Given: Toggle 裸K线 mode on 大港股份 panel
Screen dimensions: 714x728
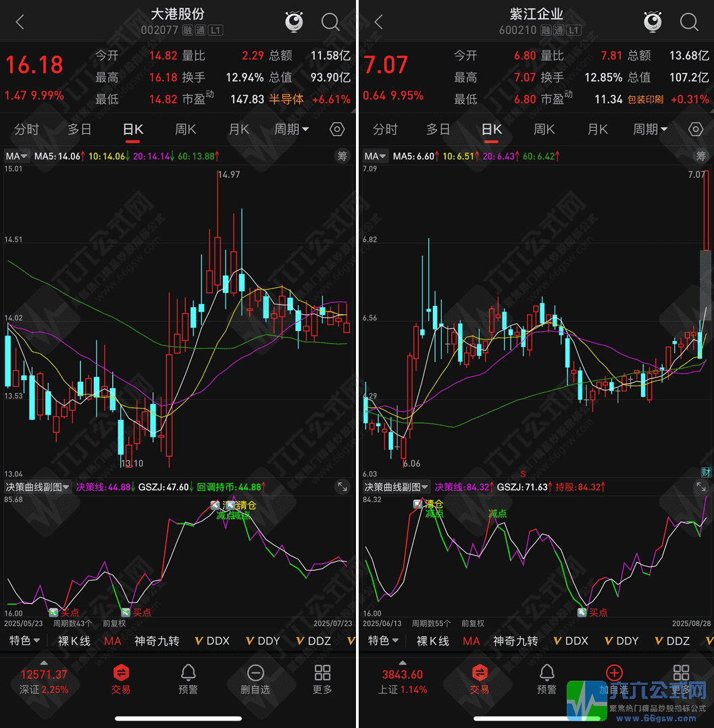Looking at the screenshot, I should pos(74,641).
